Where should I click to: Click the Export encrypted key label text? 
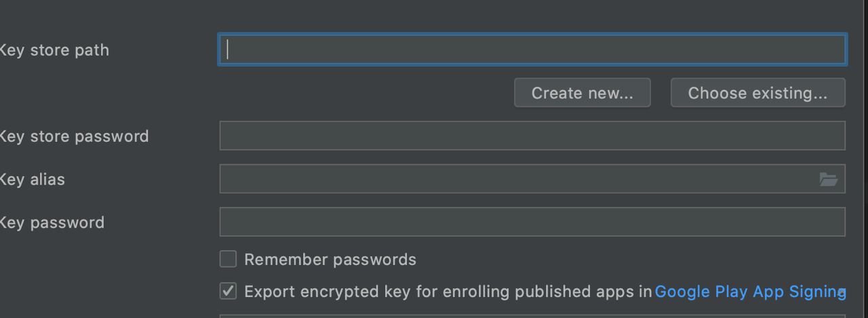click(448, 292)
